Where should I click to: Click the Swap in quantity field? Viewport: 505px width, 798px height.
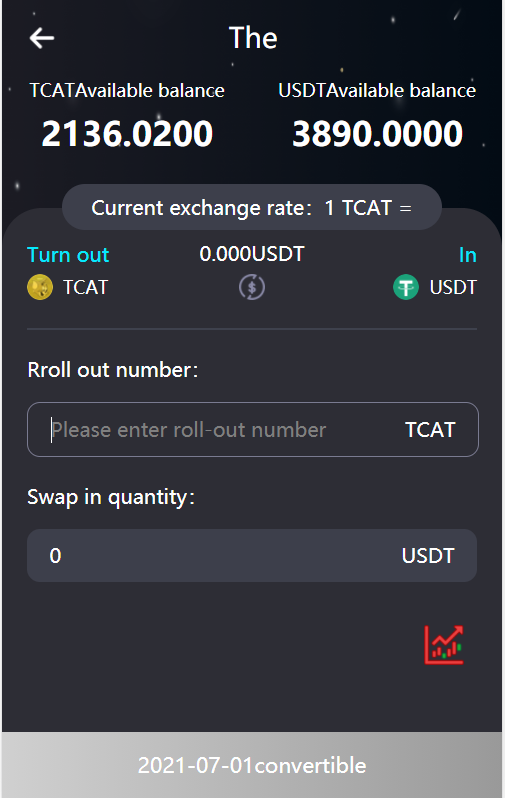point(252,555)
